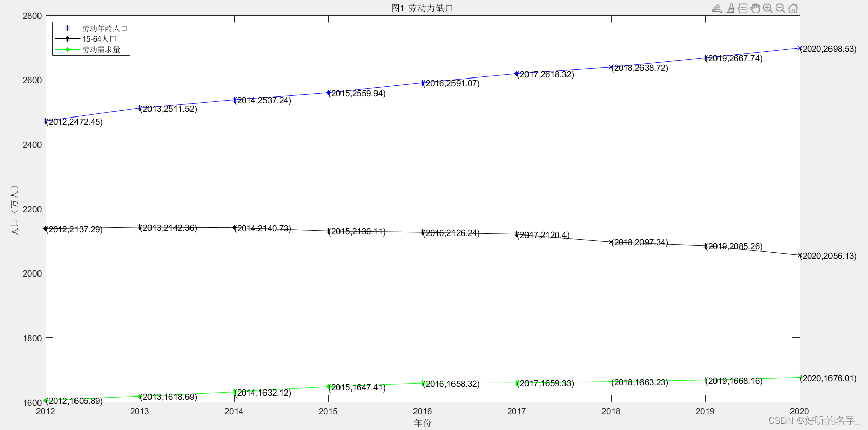Select the pan hand tool
Image resolution: width=868 pixels, height=430 pixels.
pos(756,8)
